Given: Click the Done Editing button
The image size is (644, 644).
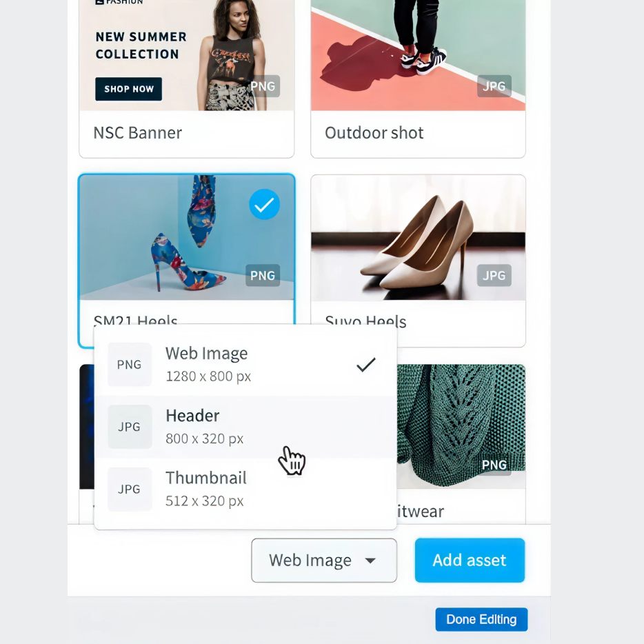Looking at the screenshot, I should pos(481,619).
